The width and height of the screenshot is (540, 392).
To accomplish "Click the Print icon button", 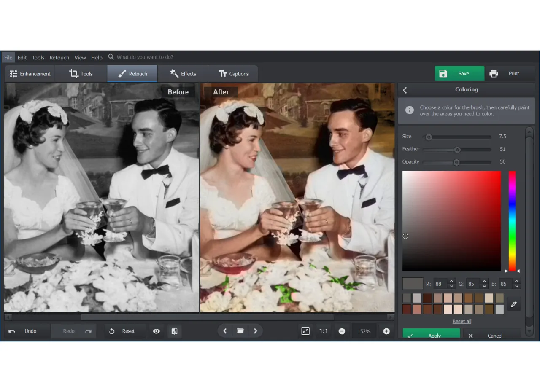I will (x=494, y=74).
